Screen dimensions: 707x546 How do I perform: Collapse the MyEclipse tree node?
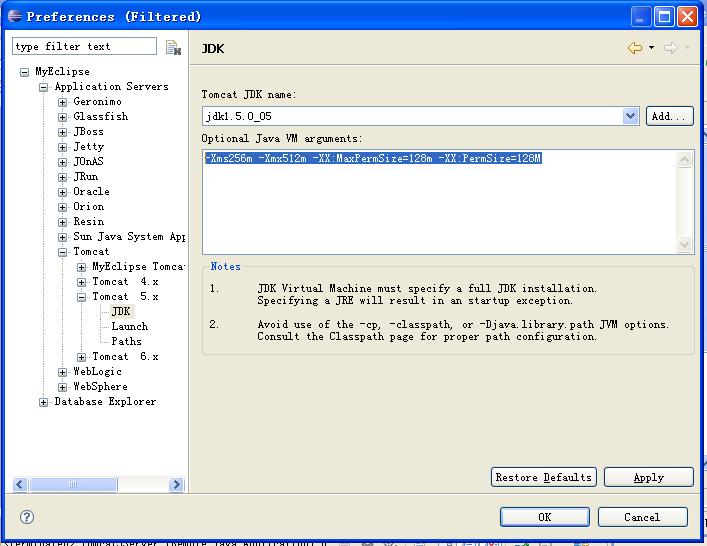(25, 72)
